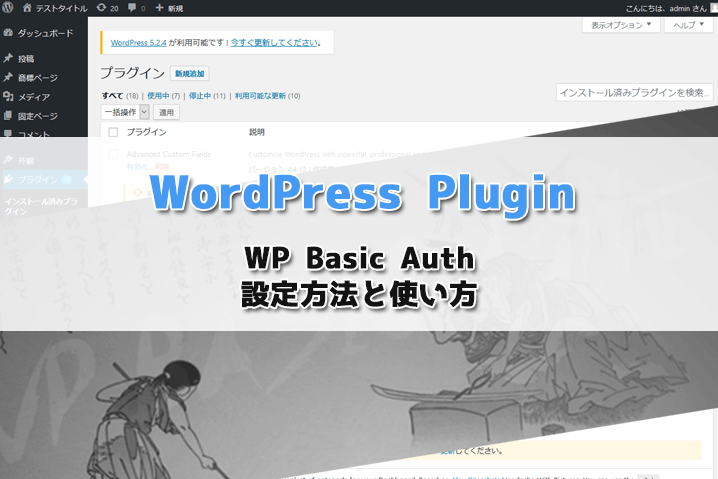This screenshot has width=718, height=479.
Task: Open ダッシュボード in the sidebar
Action: (x=44, y=33)
